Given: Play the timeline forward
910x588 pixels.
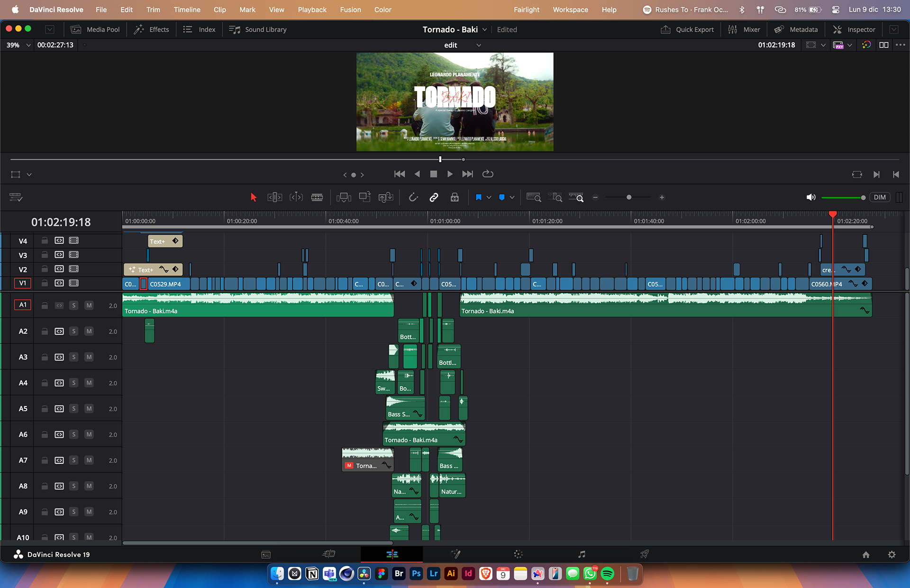Looking at the screenshot, I should click(450, 174).
